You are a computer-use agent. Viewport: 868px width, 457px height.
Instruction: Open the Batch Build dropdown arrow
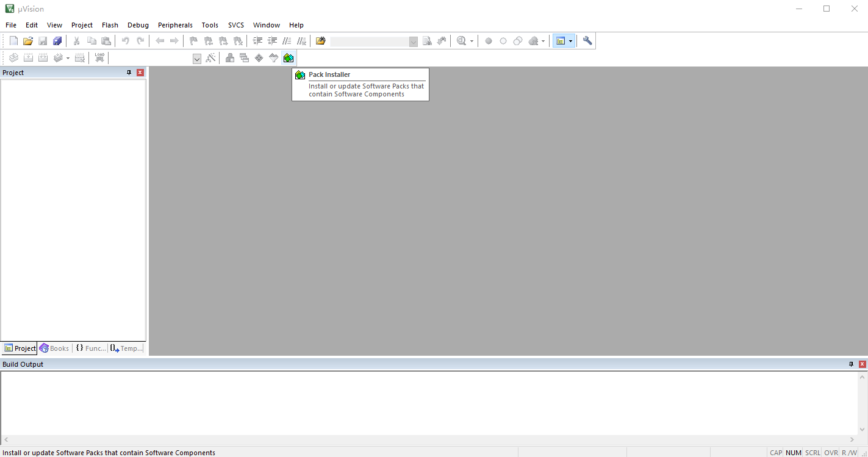click(68, 59)
